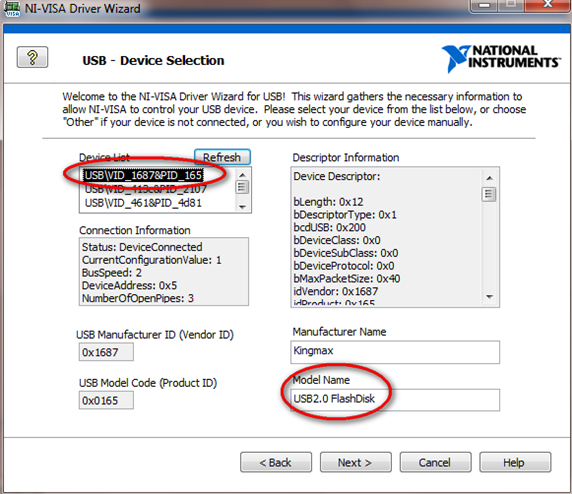
Task: Click 'CurrentConfigurationValue: 1' line
Action: click(x=151, y=260)
